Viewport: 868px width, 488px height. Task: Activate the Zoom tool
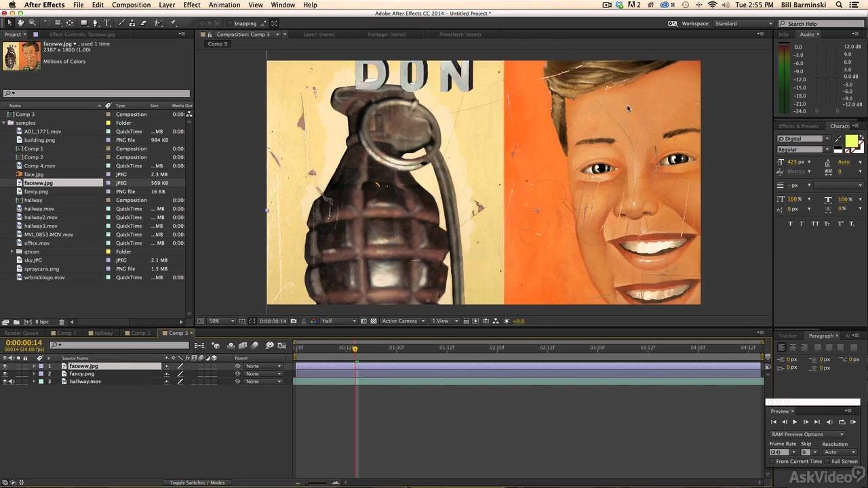[x=32, y=23]
